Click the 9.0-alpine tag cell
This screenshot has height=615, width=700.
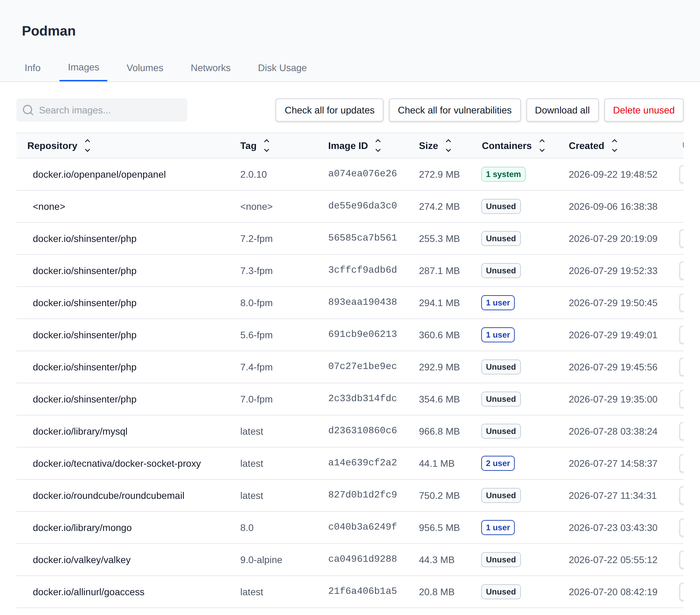pos(261,560)
